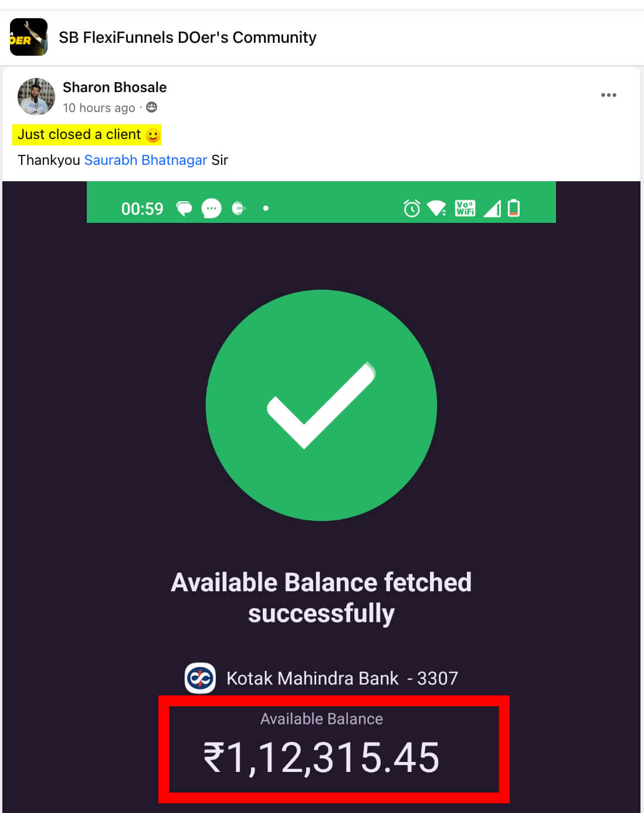
Task: Click the chat bubble notification icon
Action: click(x=184, y=209)
